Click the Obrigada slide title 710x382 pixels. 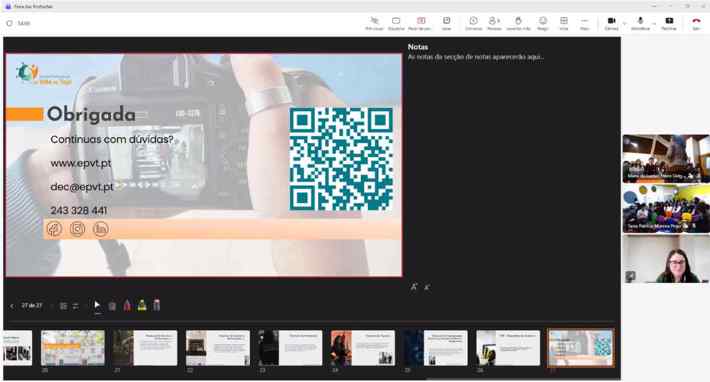(91, 115)
